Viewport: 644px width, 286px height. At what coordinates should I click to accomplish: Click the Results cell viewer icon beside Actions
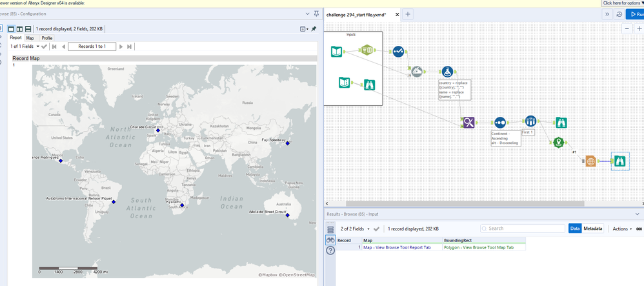pos(639,229)
